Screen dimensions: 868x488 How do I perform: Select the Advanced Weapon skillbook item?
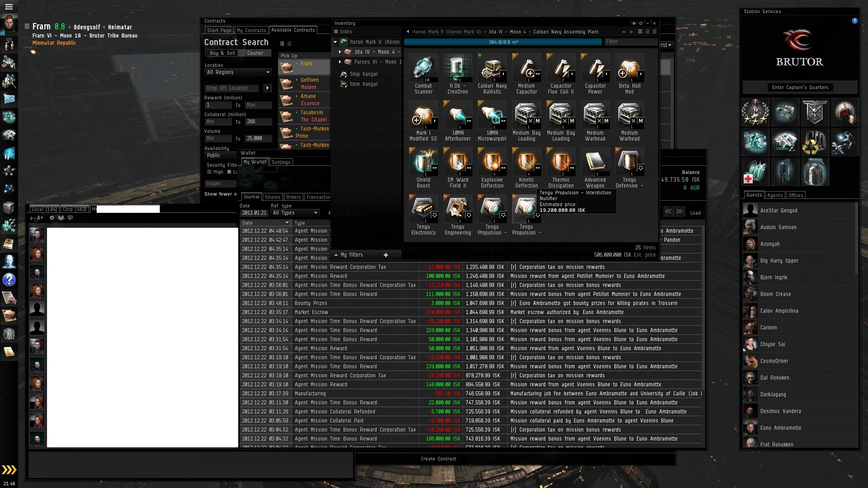[x=595, y=163]
